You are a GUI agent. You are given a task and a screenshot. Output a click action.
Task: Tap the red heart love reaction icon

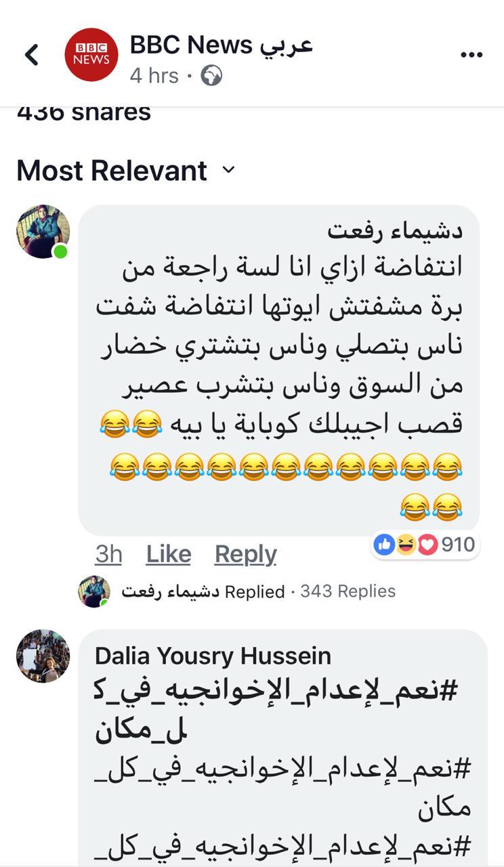click(x=427, y=544)
